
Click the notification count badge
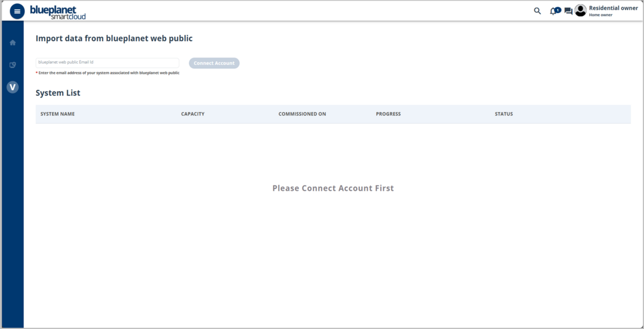coord(558,9)
